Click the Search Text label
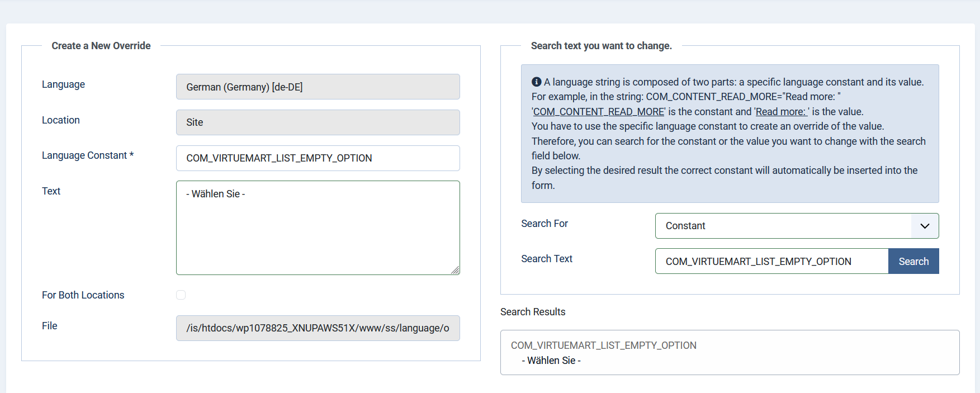980x393 pixels. tap(546, 259)
